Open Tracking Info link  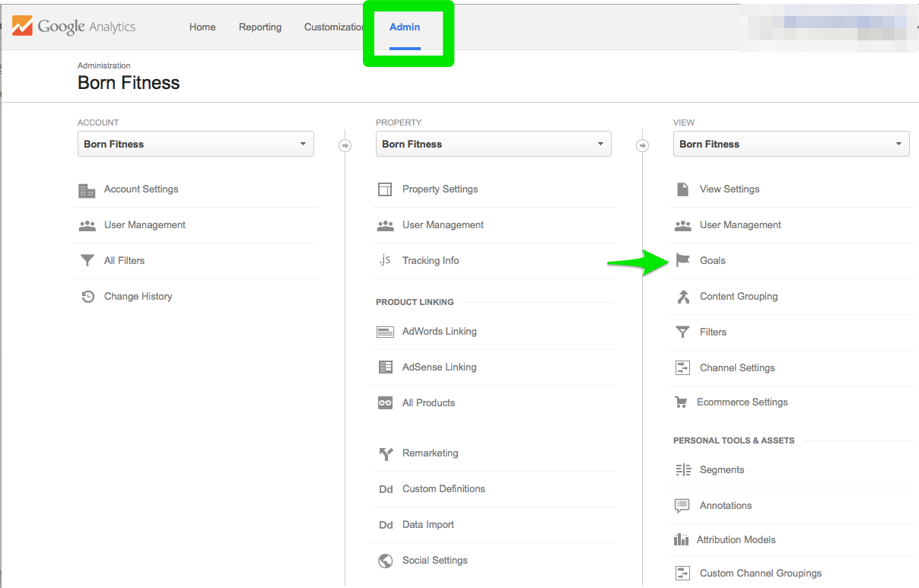coord(431,261)
